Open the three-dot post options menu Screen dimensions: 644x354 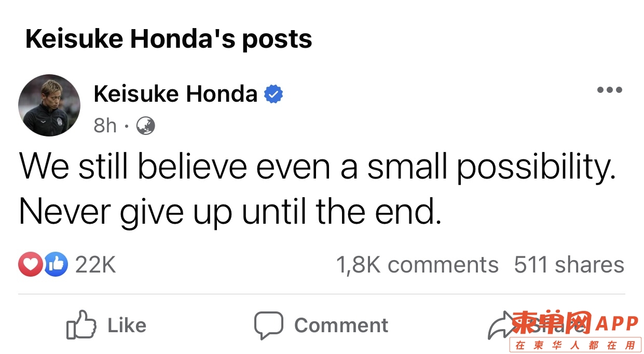[609, 90]
